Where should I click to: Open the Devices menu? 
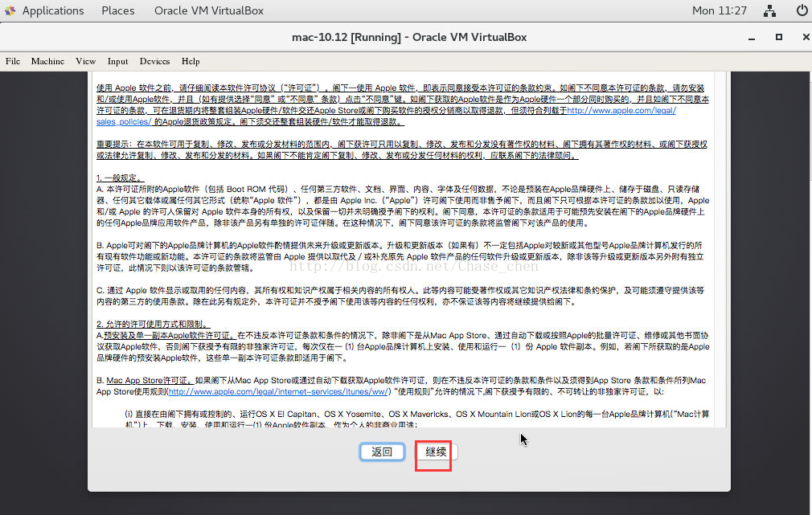(154, 61)
